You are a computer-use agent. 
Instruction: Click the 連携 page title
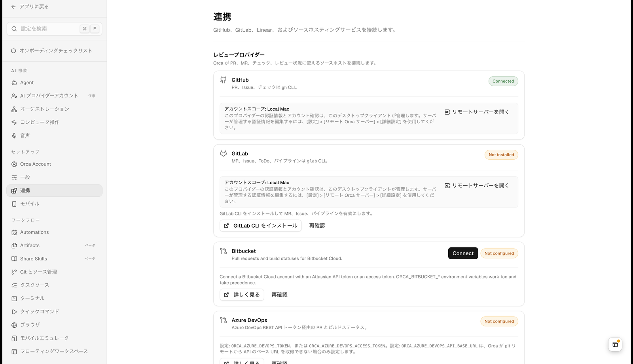222,17
